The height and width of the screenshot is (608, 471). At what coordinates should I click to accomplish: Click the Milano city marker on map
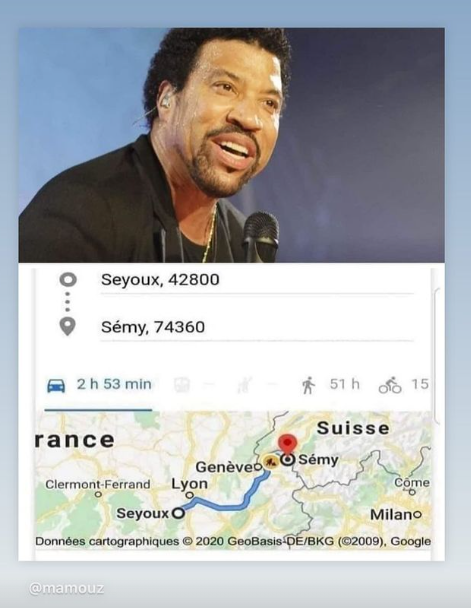click(x=417, y=515)
